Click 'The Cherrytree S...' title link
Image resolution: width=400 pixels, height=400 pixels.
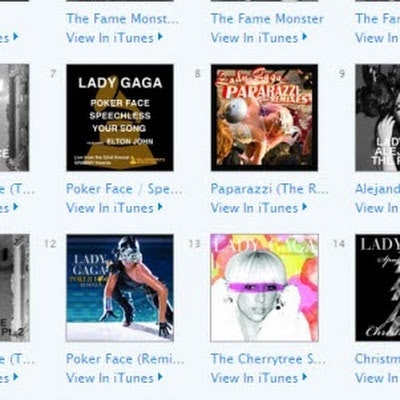tap(268, 359)
